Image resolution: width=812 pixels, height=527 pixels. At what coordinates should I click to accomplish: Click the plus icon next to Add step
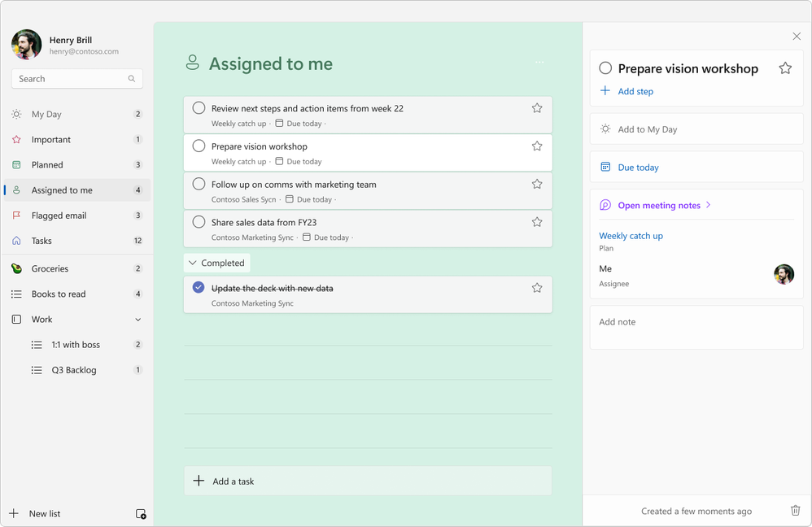[605, 91]
